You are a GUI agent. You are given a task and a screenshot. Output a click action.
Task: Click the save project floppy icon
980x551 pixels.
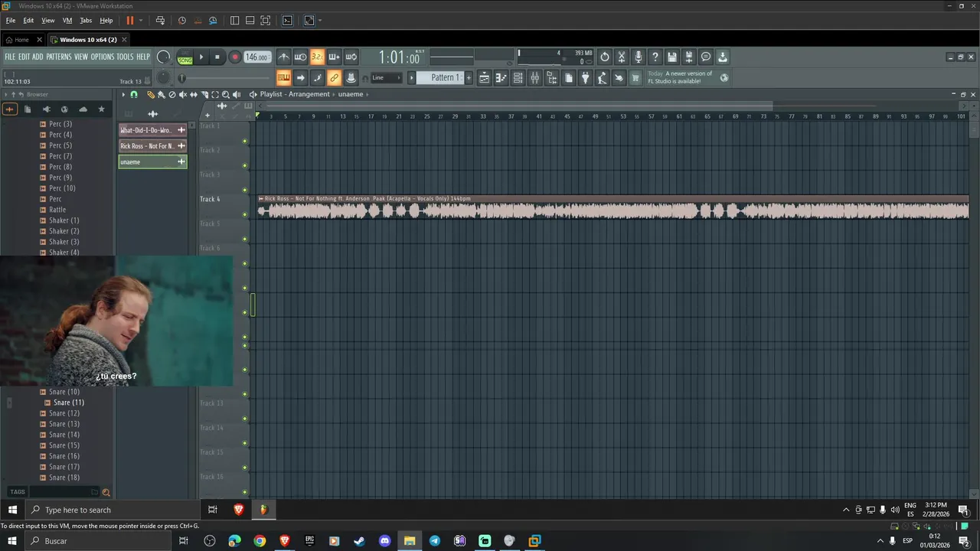(x=672, y=57)
